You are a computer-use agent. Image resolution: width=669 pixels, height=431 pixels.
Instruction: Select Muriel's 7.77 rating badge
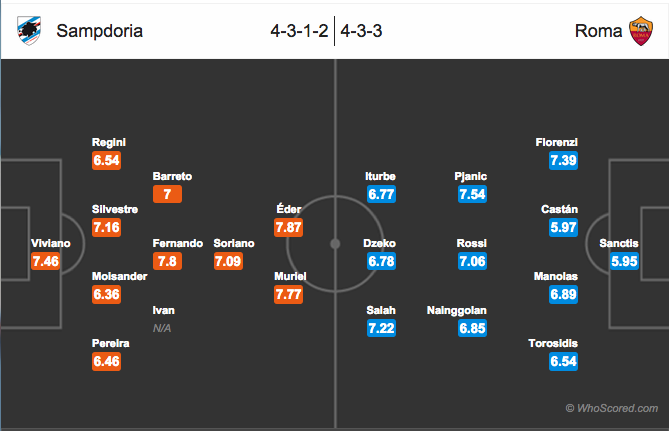[x=288, y=294]
